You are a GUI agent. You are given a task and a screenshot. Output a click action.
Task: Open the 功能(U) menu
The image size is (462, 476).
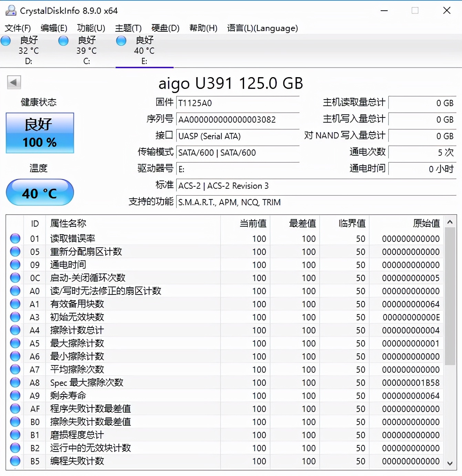pos(91,28)
